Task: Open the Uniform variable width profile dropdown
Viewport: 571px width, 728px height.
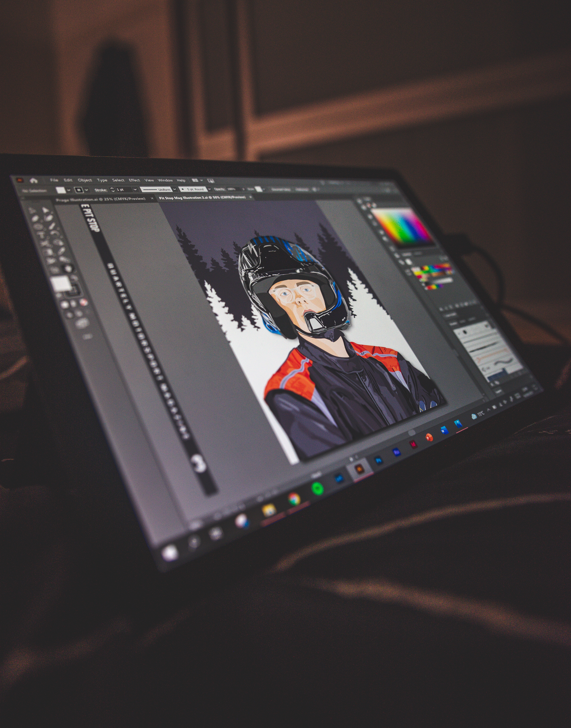Action: pos(175,190)
